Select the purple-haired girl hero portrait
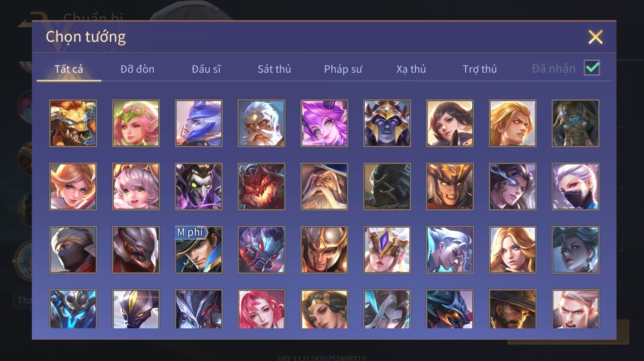 (324, 123)
